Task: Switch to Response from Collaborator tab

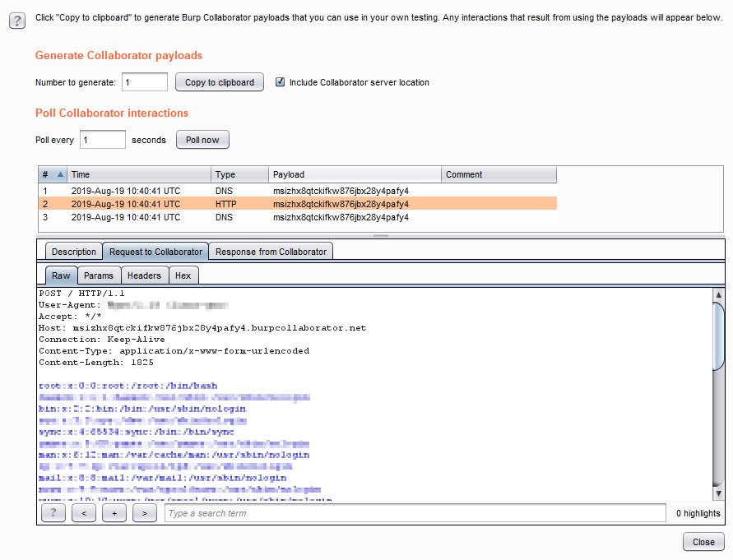Action: 271,252
